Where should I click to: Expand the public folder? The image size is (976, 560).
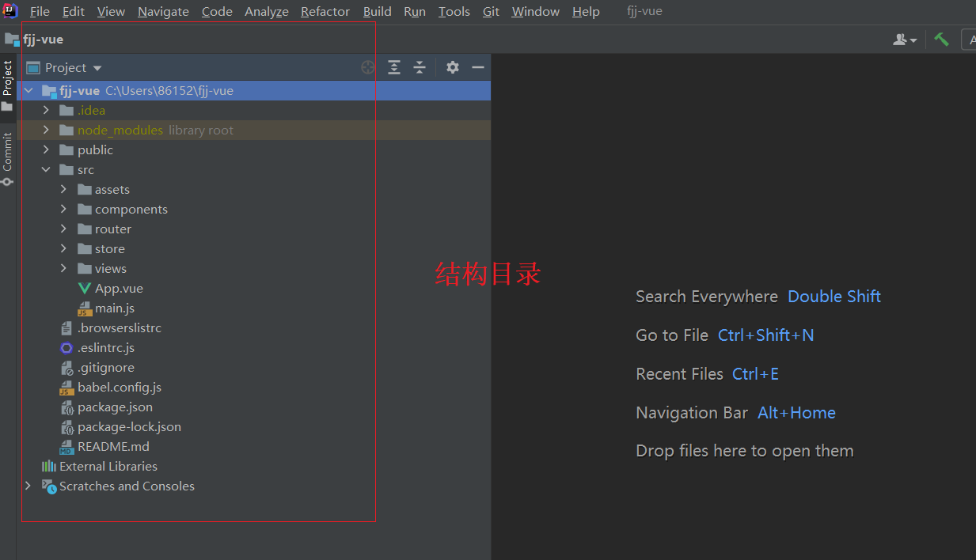point(46,150)
